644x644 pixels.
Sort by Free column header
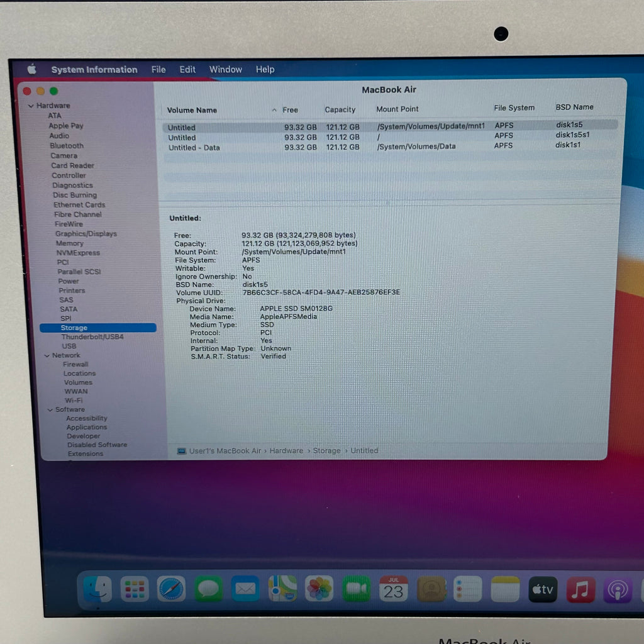[290, 110]
